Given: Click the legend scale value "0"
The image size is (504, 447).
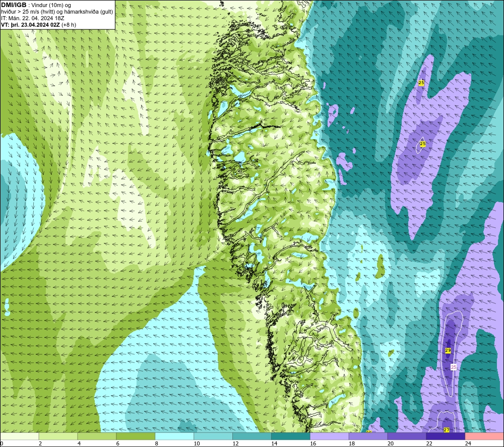Looking at the screenshot, I should pos(2,443).
